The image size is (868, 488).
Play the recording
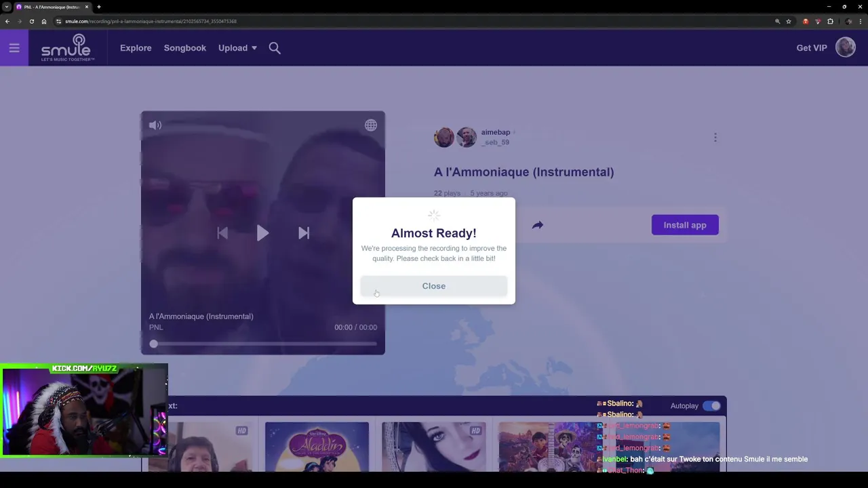(x=262, y=233)
